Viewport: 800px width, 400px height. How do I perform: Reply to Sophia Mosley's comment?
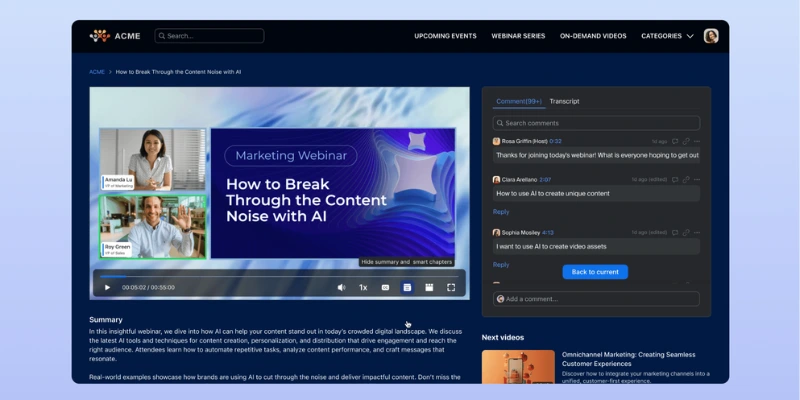click(x=501, y=265)
